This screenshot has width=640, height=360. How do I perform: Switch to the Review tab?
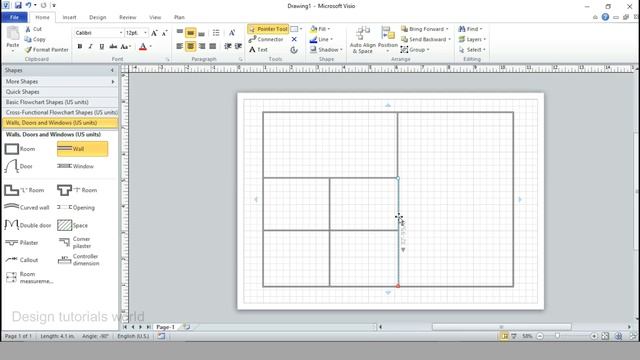tap(127, 18)
